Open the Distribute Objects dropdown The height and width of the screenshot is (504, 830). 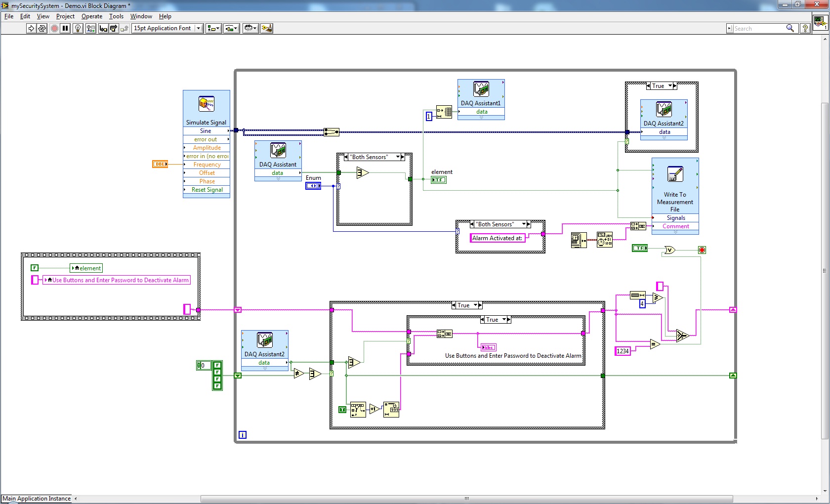[231, 28]
